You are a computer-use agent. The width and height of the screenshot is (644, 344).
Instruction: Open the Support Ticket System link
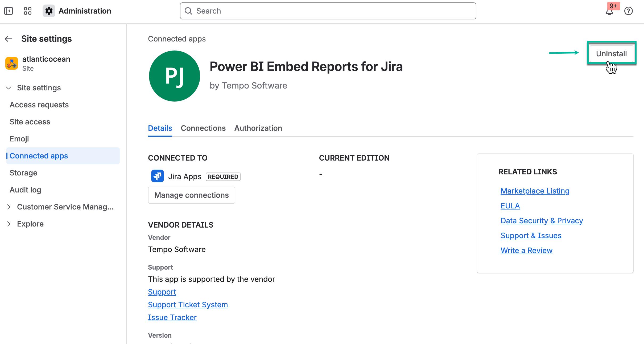click(x=188, y=305)
